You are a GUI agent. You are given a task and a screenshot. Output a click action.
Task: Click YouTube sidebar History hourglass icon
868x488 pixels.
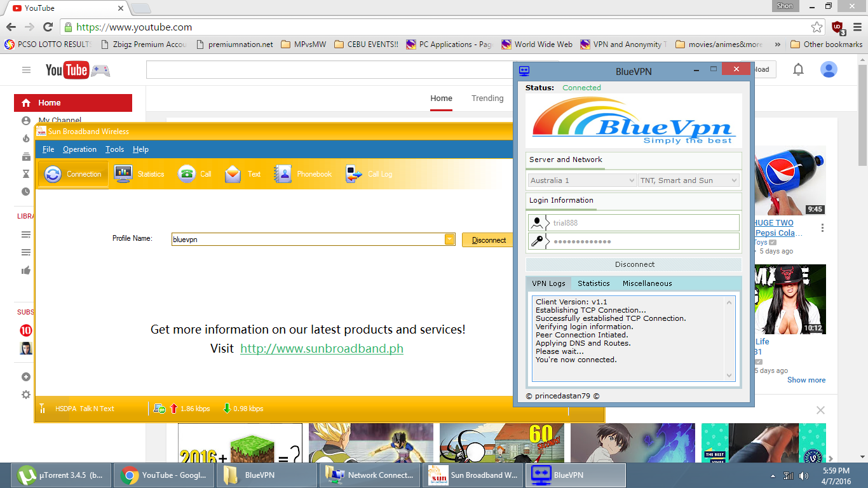coord(26,173)
